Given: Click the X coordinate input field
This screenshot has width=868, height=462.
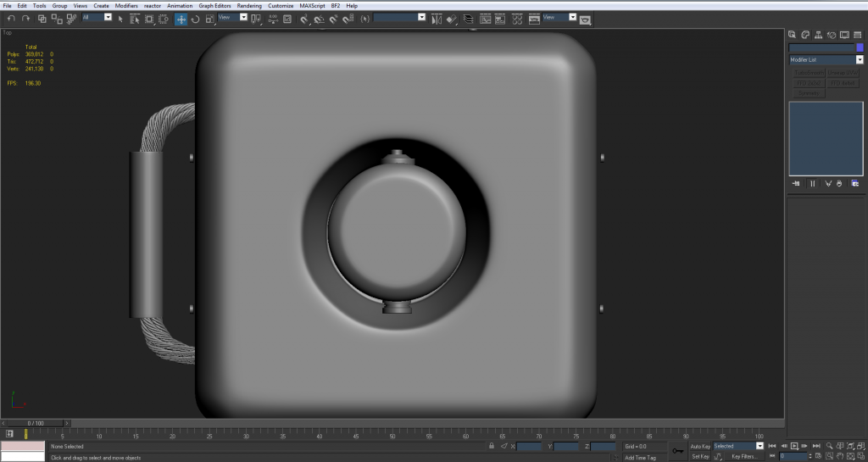Looking at the screenshot, I should coord(530,446).
